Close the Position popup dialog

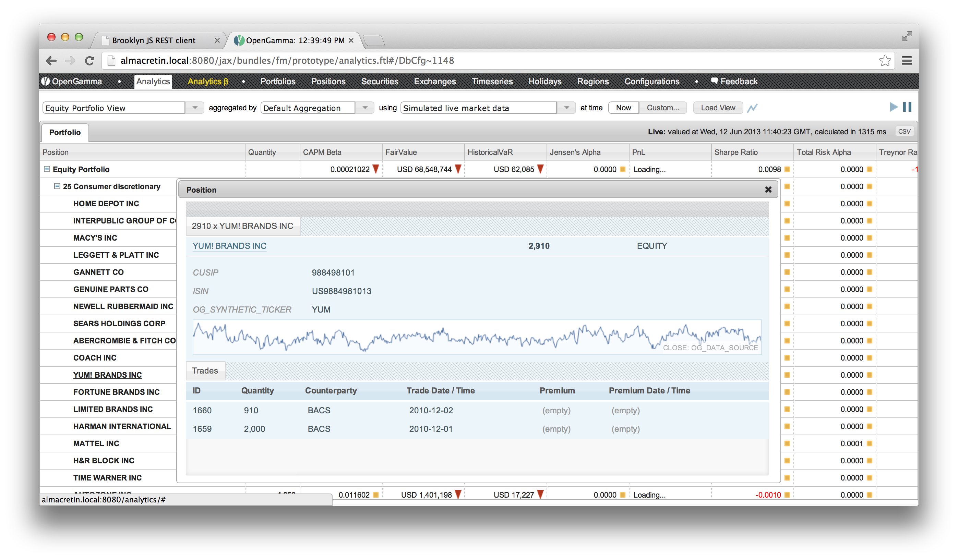(768, 190)
